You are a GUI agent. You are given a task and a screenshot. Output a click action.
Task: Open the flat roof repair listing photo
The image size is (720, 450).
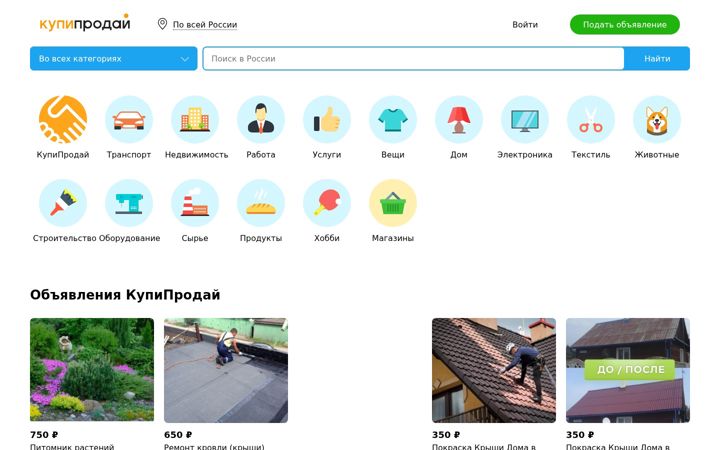pos(226,370)
